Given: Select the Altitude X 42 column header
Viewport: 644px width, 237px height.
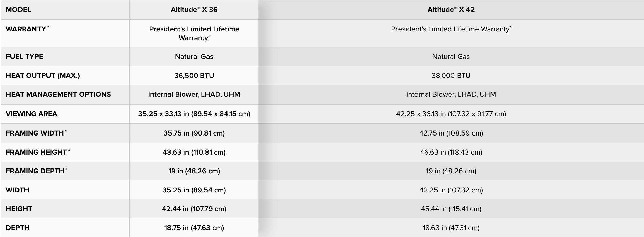Looking at the screenshot, I should click(x=451, y=10).
